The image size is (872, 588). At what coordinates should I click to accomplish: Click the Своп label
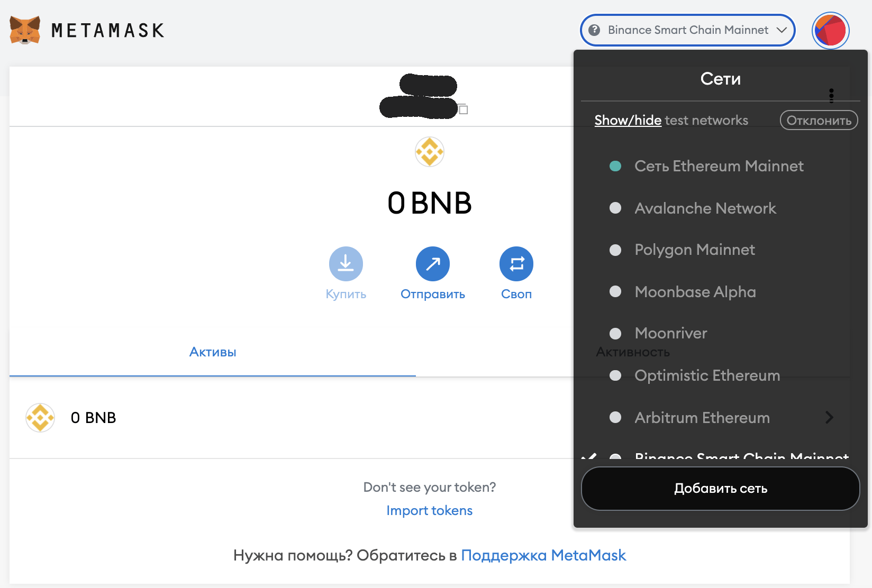tap(516, 294)
